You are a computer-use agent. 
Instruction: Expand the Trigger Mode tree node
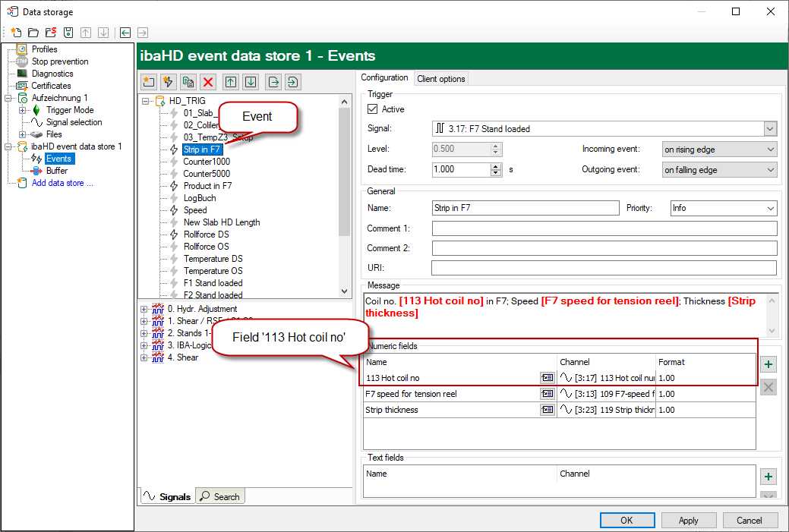23,110
